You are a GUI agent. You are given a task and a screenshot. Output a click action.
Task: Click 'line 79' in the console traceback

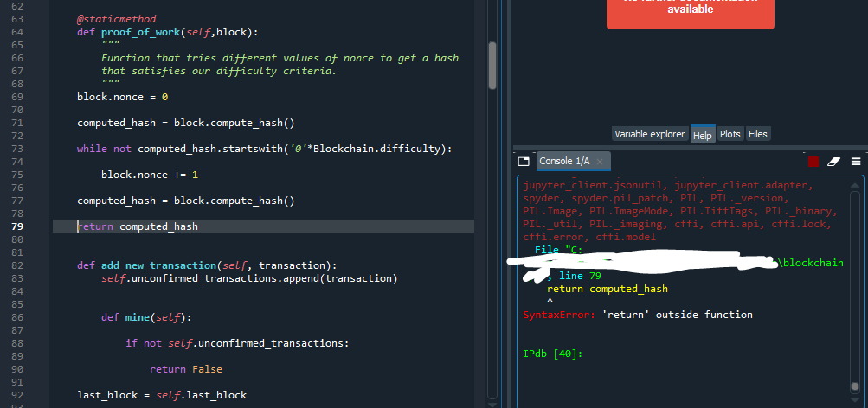580,276
